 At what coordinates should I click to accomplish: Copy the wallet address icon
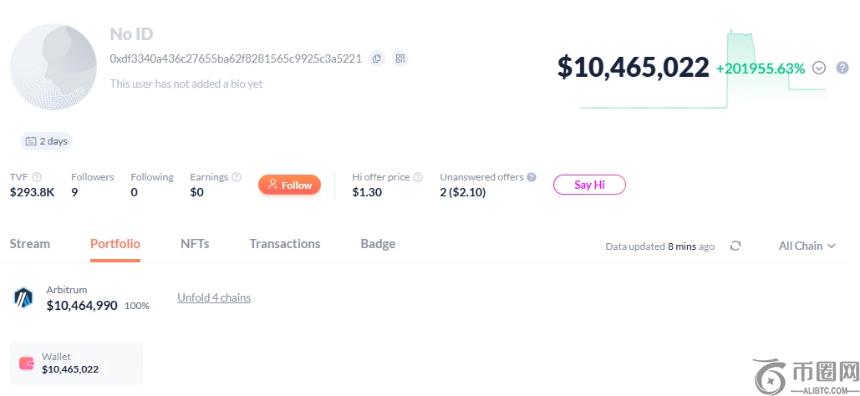tap(376, 59)
